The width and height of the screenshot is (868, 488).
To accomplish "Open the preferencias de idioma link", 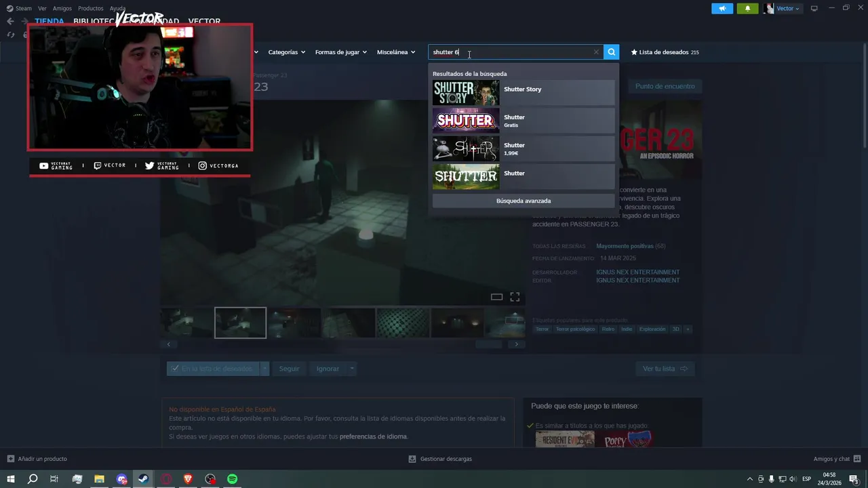I will point(373,436).
